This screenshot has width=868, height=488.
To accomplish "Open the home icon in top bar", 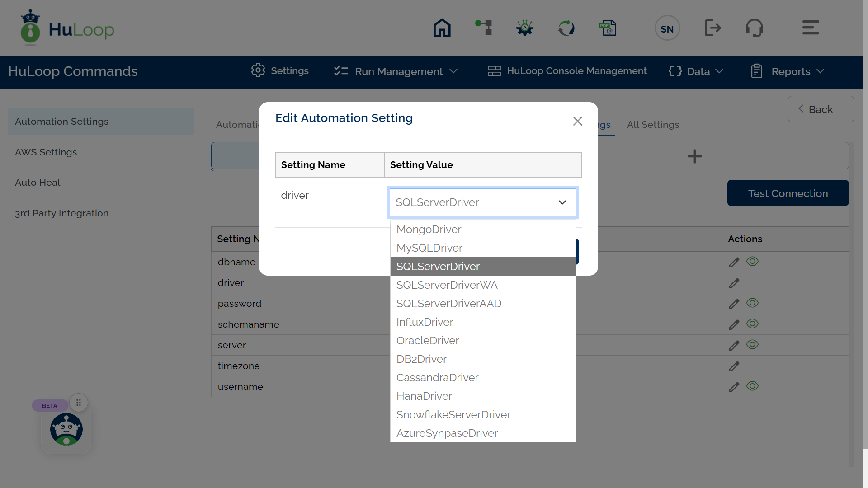I will coord(442,28).
